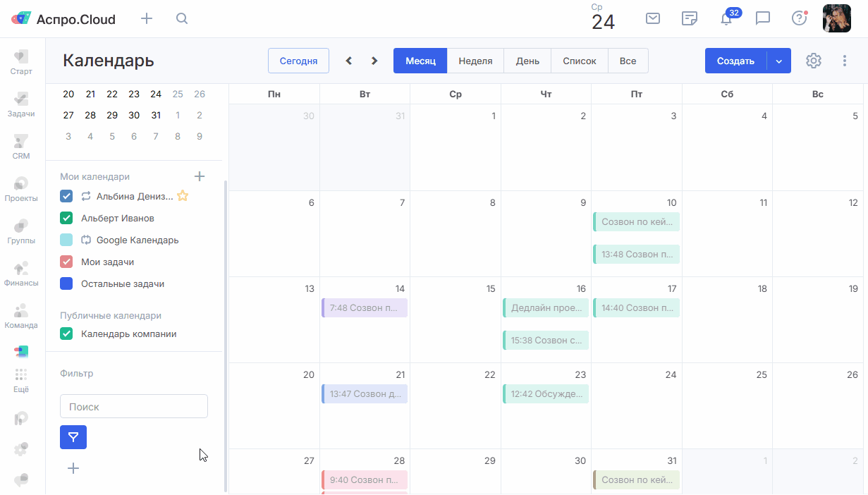Switch to Все view
The image size is (868, 495).
tap(628, 61)
